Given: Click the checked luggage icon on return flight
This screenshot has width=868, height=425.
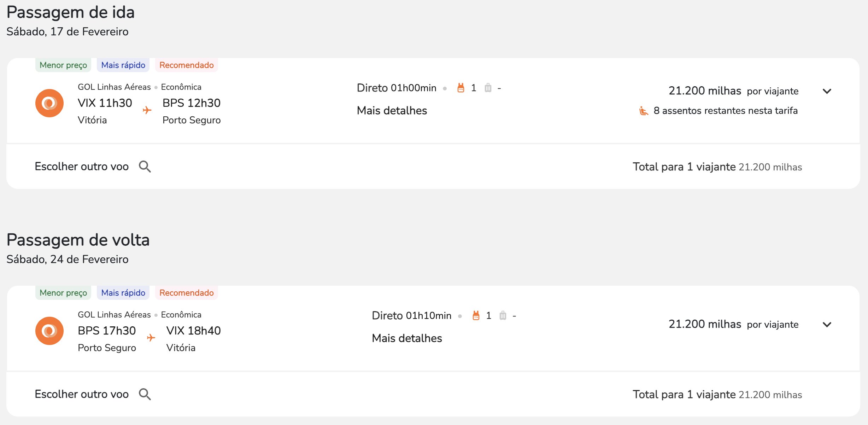Looking at the screenshot, I should (x=503, y=315).
